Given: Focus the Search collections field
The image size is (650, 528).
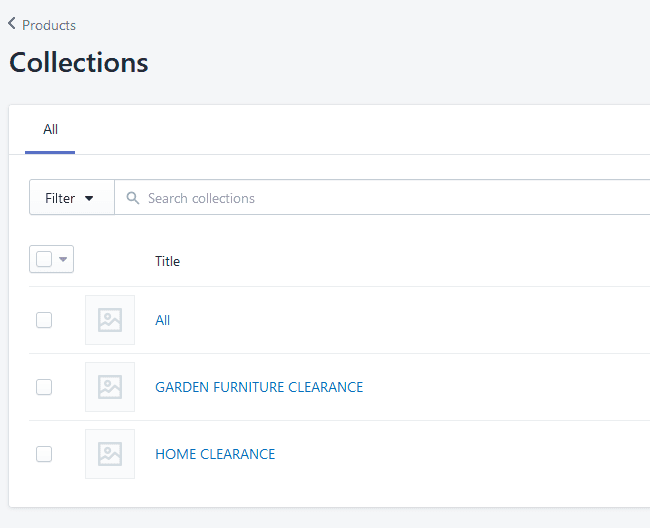Looking at the screenshot, I should click(382, 198).
